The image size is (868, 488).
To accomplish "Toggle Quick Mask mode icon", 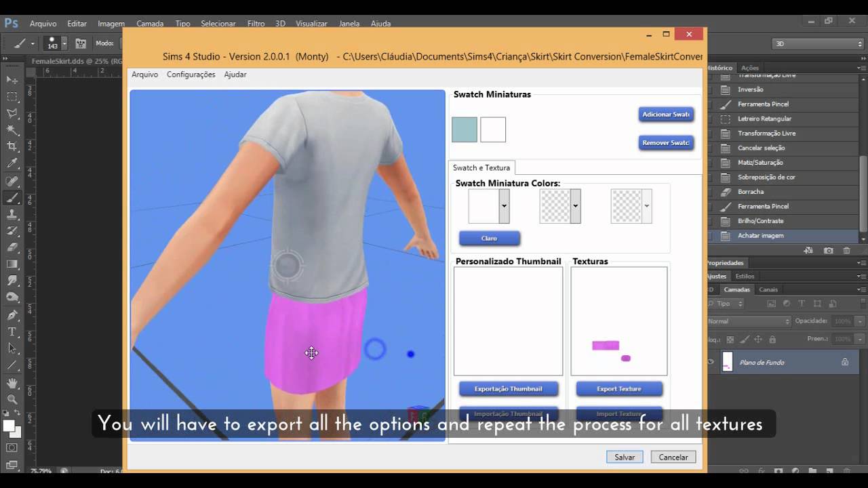I will (x=12, y=448).
